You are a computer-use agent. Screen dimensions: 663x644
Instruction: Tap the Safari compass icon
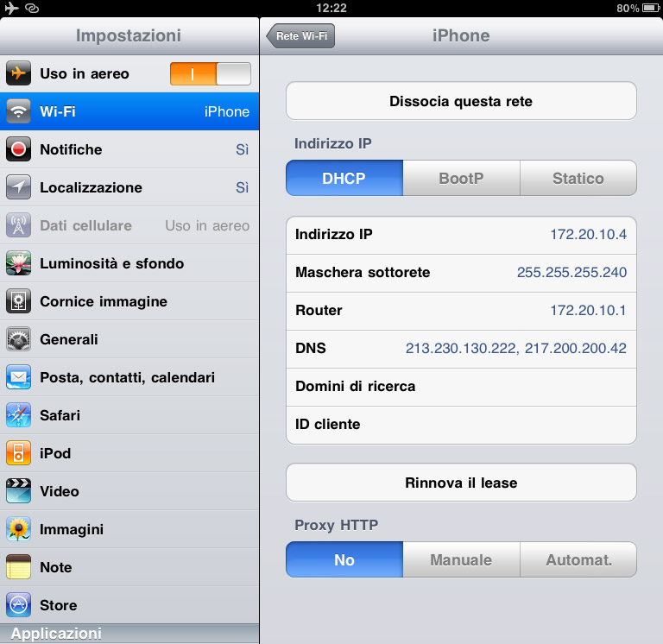pos(18,415)
